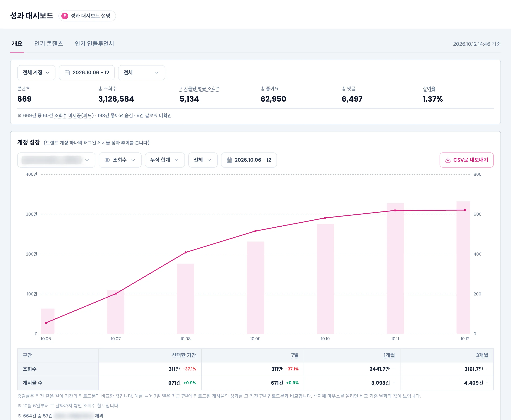Click the 10.08 line chart data point
The height and width of the screenshot is (420, 511).
point(186,252)
